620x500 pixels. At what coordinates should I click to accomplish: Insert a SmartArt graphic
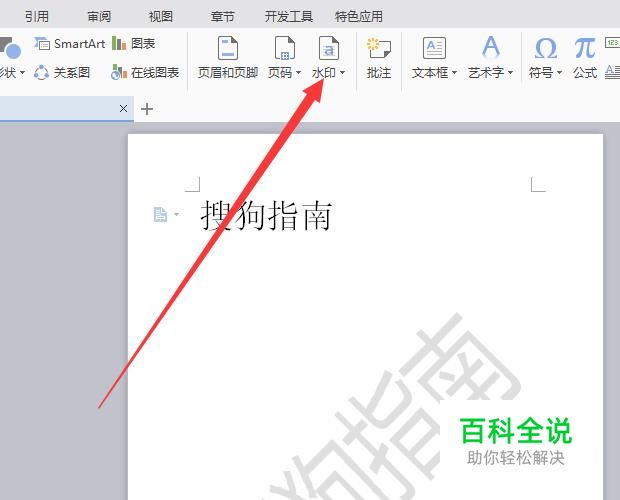pyautogui.click(x=70, y=43)
